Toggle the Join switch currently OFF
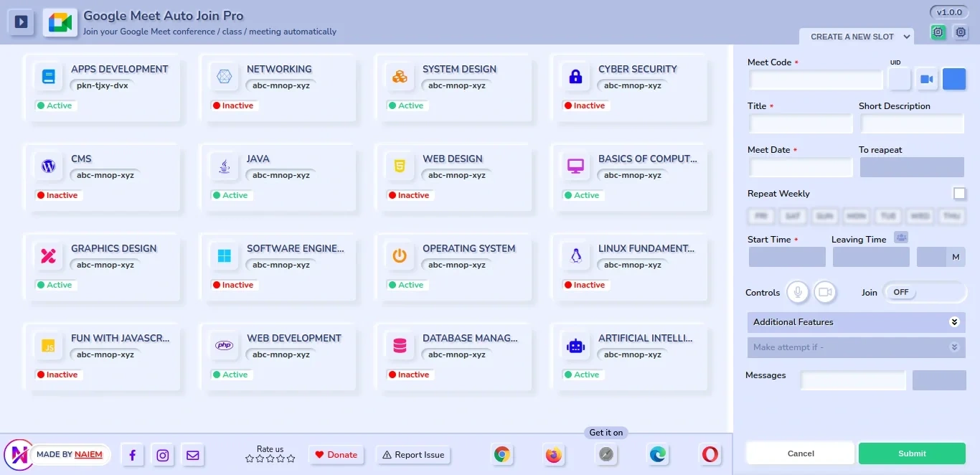This screenshot has width=980, height=475. pos(924,292)
